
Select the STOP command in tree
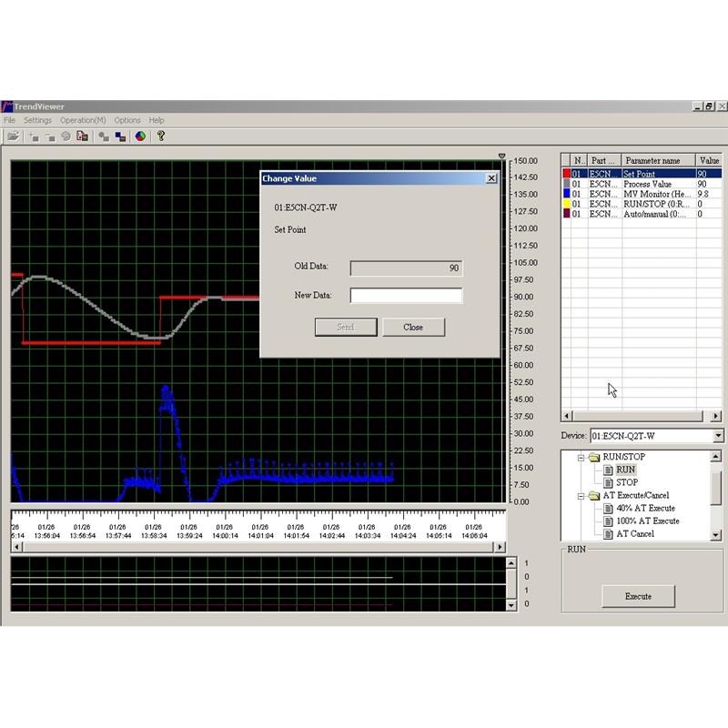point(627,482)
